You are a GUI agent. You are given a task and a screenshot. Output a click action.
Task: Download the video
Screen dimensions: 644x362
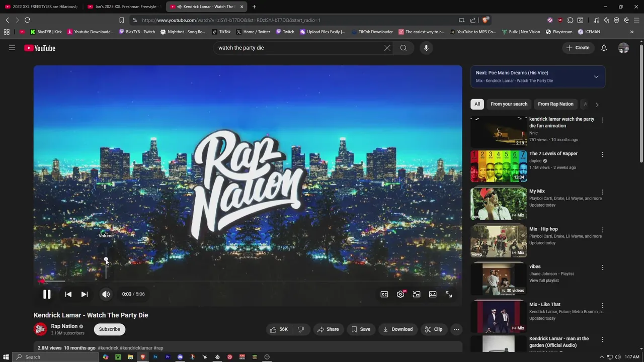point(397,329)
